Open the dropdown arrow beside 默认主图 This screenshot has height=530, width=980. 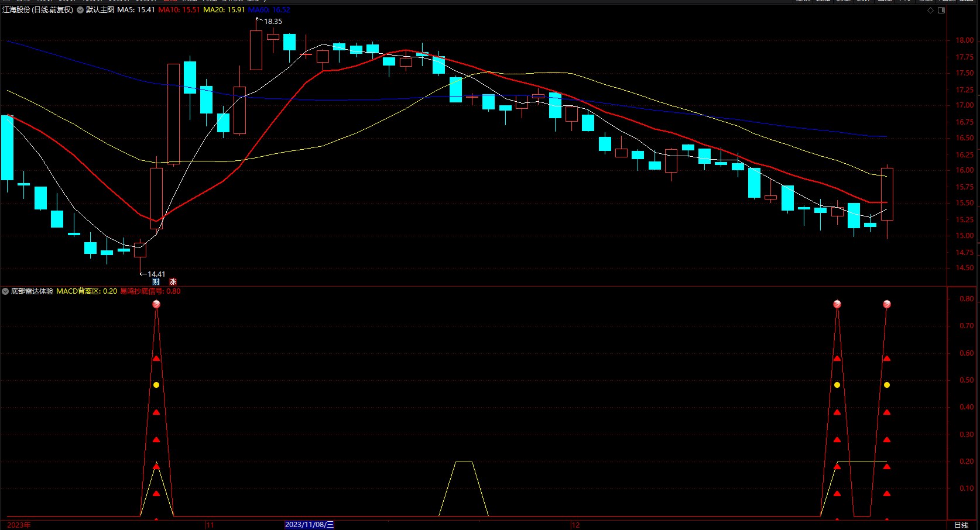click(80, 10)
